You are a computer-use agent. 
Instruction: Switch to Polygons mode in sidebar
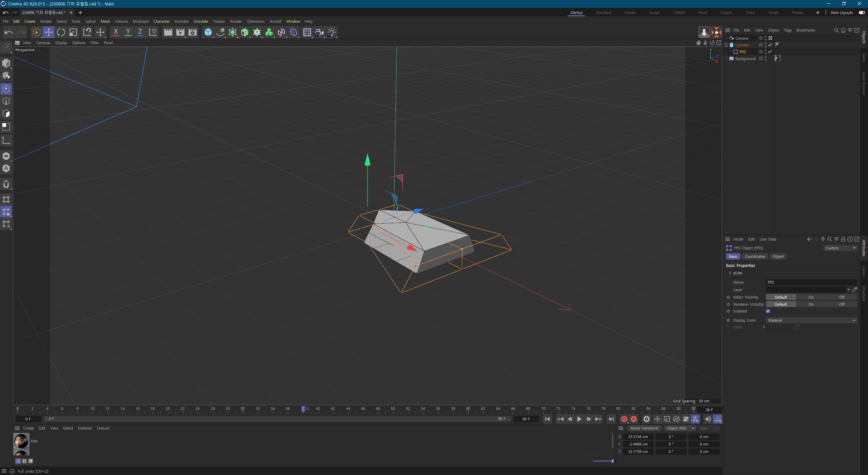[6, 114]
